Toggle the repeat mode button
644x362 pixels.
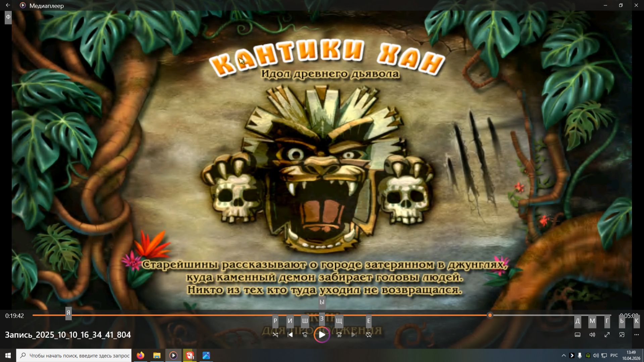368,335
